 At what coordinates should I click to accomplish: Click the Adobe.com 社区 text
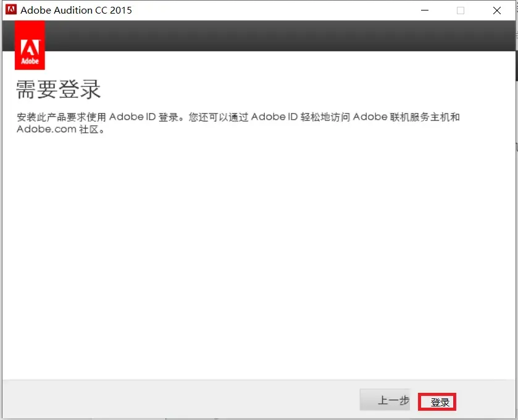(x=61, y=129)
